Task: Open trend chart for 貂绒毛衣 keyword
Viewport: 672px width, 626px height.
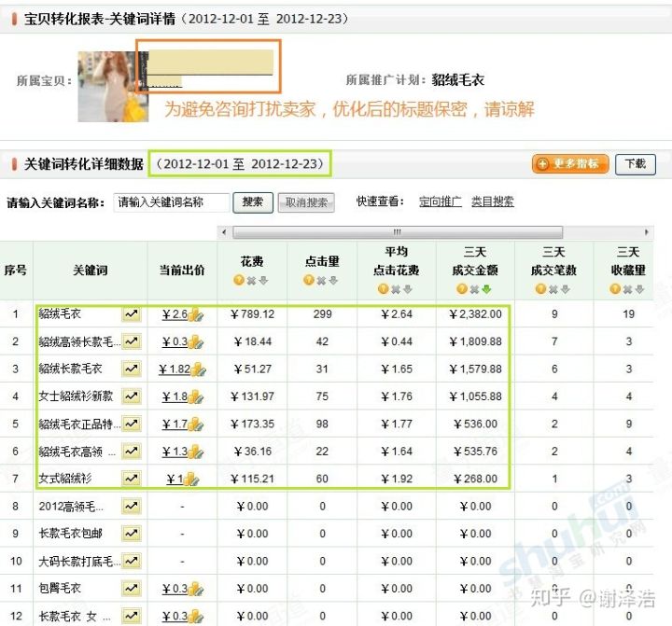Action: pyautogui.click(x=132, y=314)
